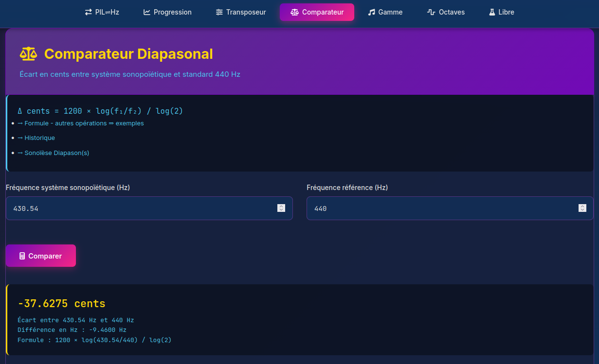599x364 pixels.
Task: Switch to the Progression tab
Action: click(x=167, y=12)
